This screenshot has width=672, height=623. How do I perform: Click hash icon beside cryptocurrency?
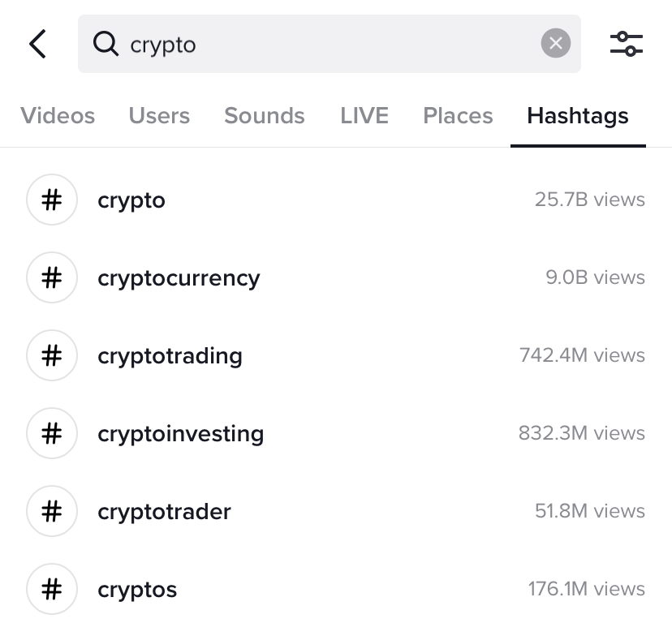[52, 277]
